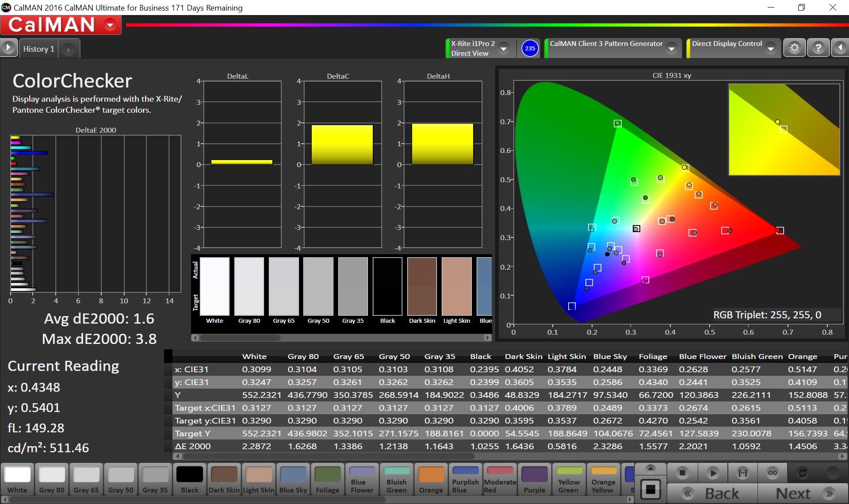Expand the Direct Display Control dropdown
The height and width of the screenshot is (504, 849).
coord(771,49)
